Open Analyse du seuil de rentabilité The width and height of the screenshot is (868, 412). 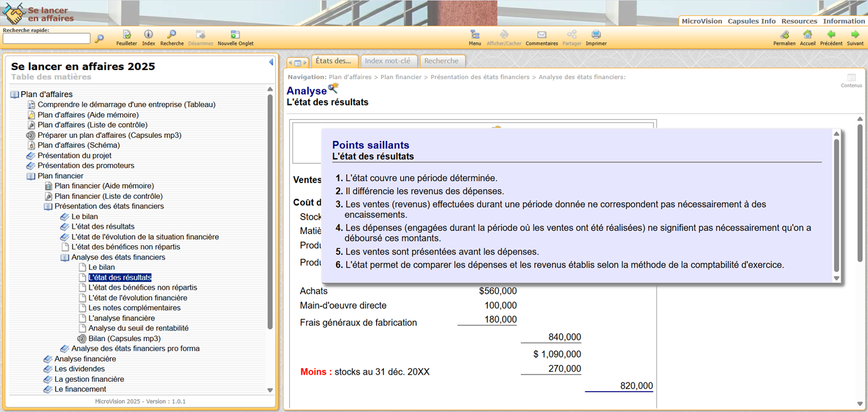138,328
